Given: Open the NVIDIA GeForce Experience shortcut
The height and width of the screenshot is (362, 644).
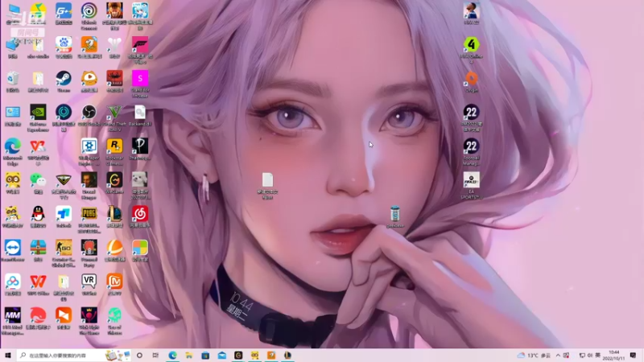Looking at the screenshot, I should (x=38, y=117).
